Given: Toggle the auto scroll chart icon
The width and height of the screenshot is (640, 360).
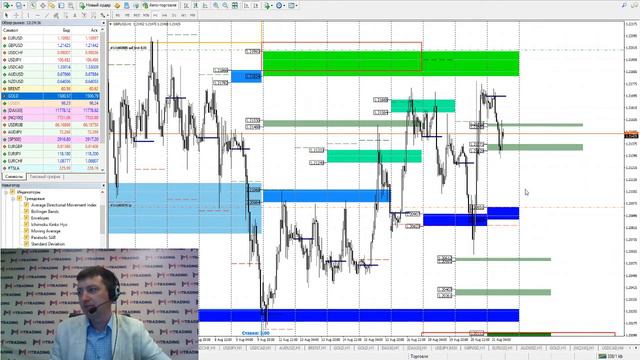Looking at the screenshot, I should tap(246, 6).
